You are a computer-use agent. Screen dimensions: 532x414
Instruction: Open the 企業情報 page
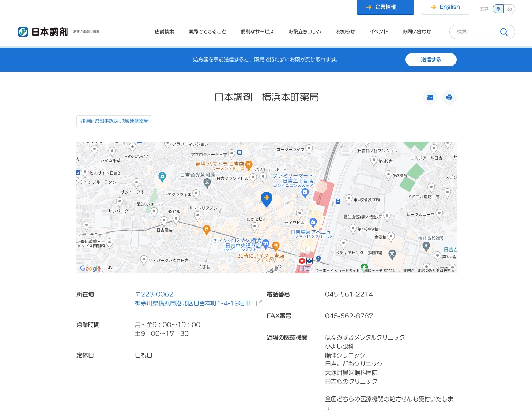tap(385, 7)
